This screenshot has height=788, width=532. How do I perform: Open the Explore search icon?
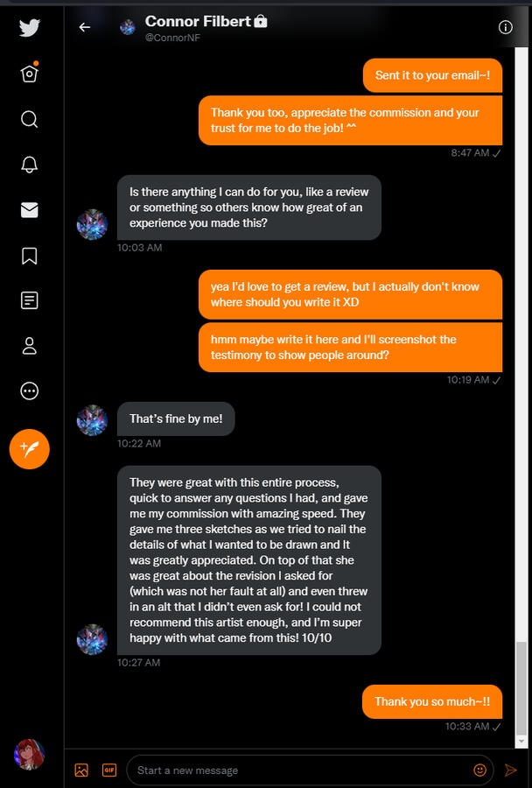point(29,119)
